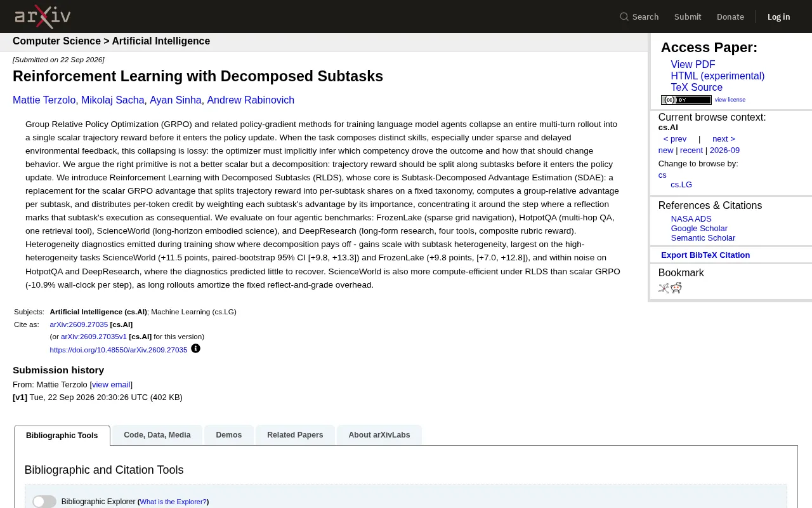Open the NASA ADS reference link
This screenshot has height=508, width=812.
click(x=691, y=219)
